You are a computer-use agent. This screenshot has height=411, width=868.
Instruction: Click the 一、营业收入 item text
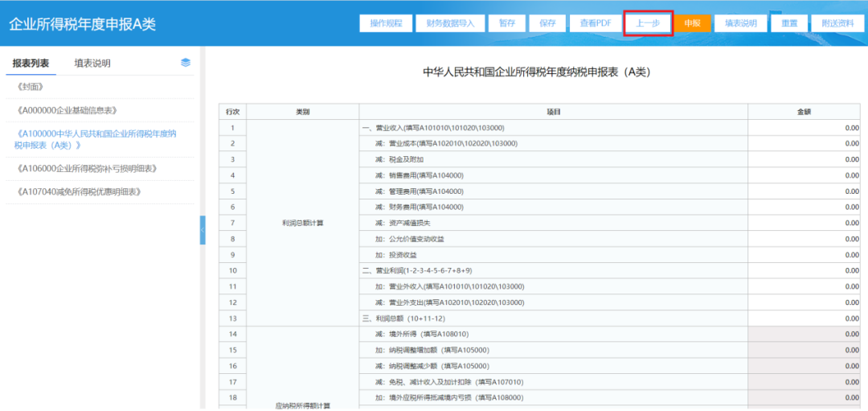[433, 128]
